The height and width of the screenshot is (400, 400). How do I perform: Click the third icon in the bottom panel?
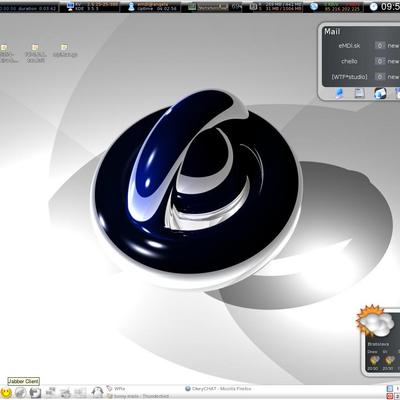pos(35,392)
